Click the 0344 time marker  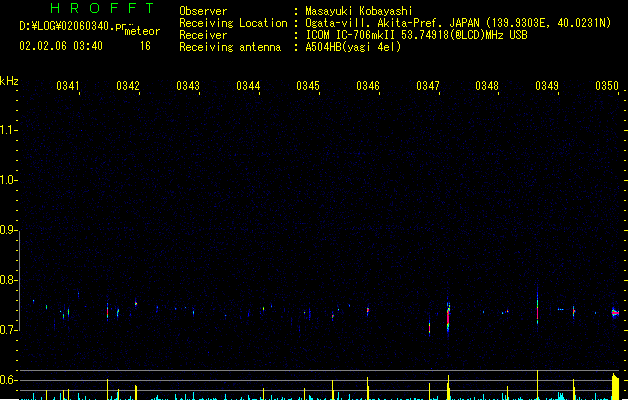coord(248,86)
